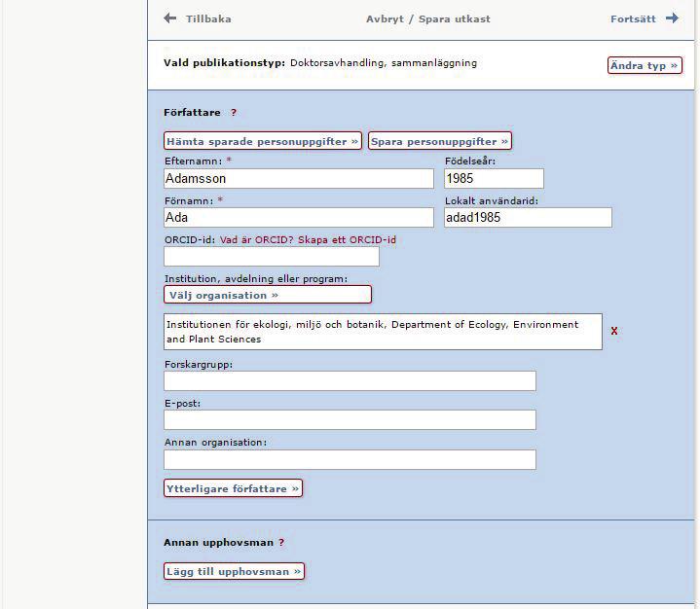Focus the Lokalt användarid field adad1985
This screenshot has width=700, height=609.
528,218
